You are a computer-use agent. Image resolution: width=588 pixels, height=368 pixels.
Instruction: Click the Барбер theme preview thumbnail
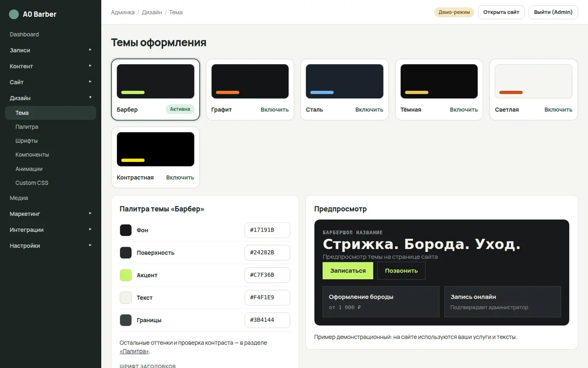point(155,81)
